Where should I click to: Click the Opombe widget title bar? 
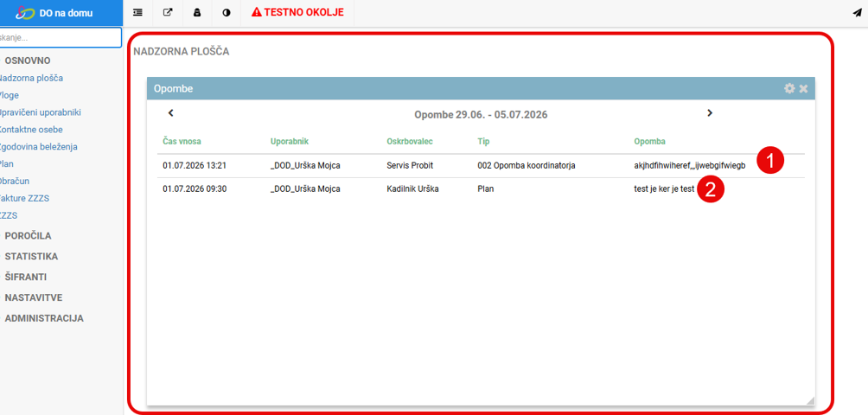point(481,88)
